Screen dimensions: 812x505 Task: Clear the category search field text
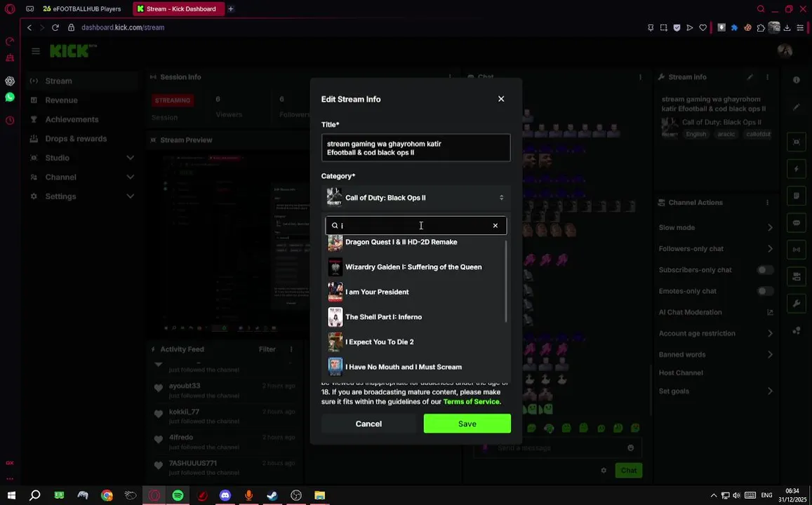point(495,226)
